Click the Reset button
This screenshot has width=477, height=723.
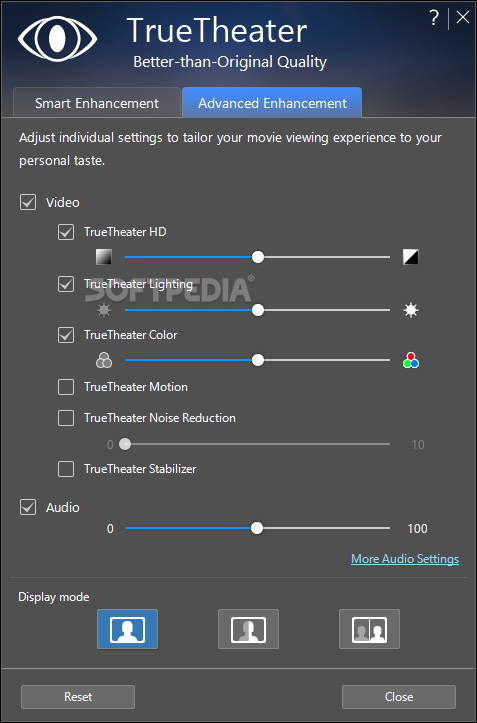(78, 697)
